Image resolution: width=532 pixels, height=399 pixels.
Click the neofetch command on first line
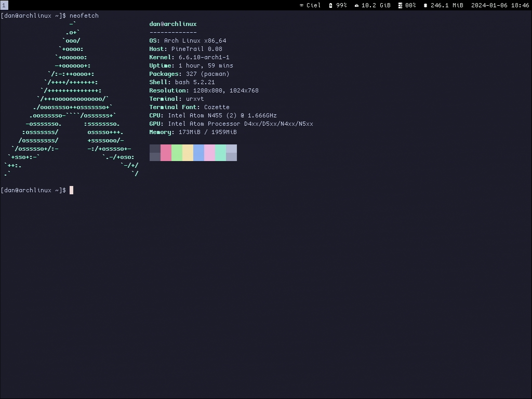click(84, 16)
